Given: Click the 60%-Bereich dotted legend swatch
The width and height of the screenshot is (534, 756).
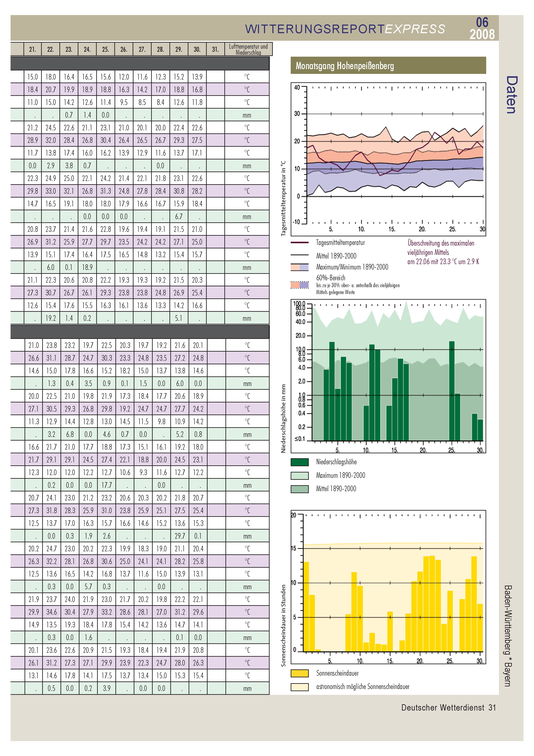Looking at the screenshot, I should pyautogui.click(x=300, y=285).
